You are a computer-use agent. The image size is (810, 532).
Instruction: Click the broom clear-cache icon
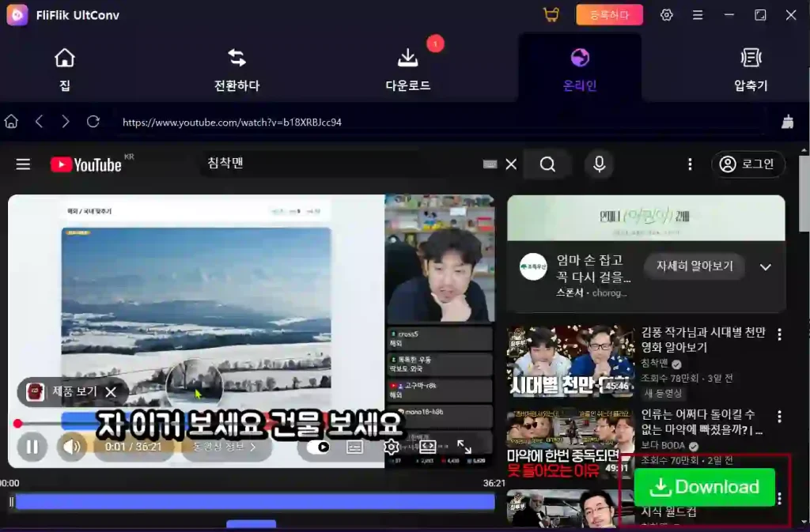pos(787,122)
